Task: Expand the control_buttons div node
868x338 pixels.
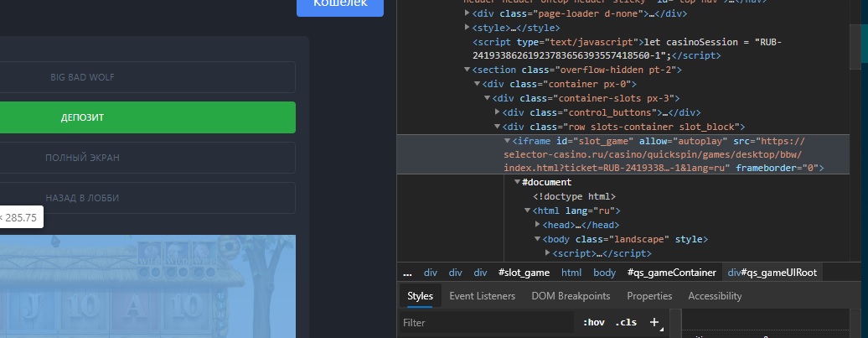Action: click(x=498, y=112)
